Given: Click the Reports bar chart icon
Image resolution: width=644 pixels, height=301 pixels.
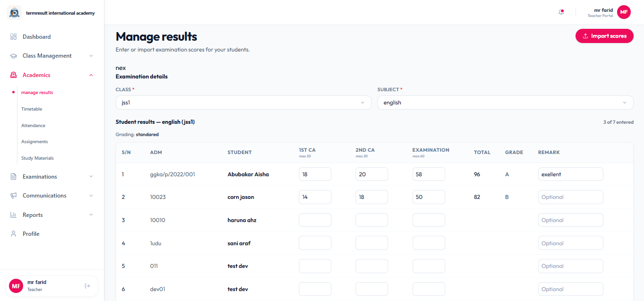Looking at the screenshot, I should pyautogui.click(x=13, y=215).
